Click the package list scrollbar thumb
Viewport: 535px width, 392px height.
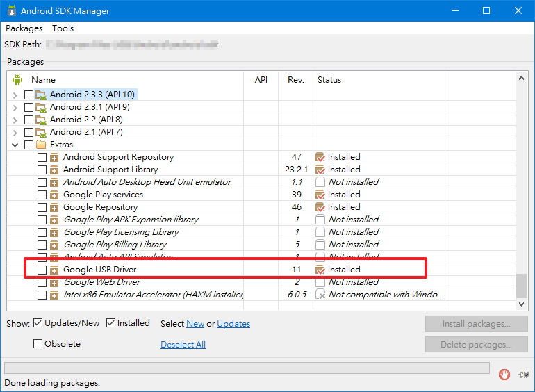coord(521,286)
